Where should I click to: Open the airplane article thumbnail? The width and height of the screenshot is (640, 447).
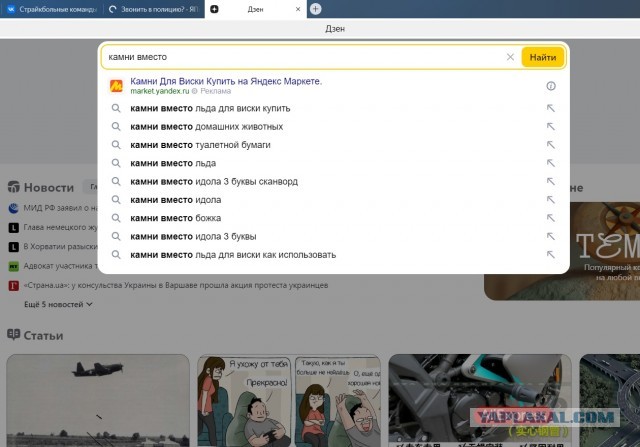(x=98, y=400)
